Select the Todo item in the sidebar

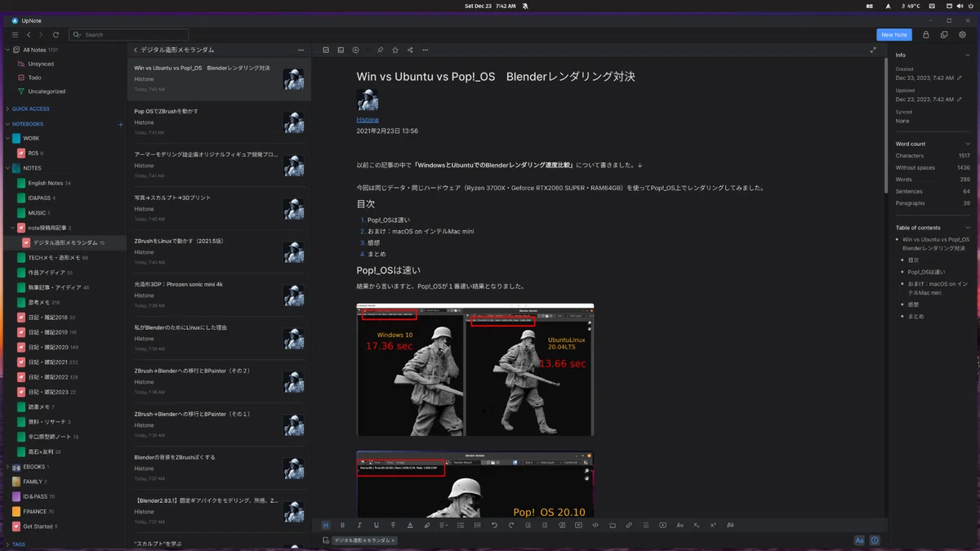pos(34,78)
